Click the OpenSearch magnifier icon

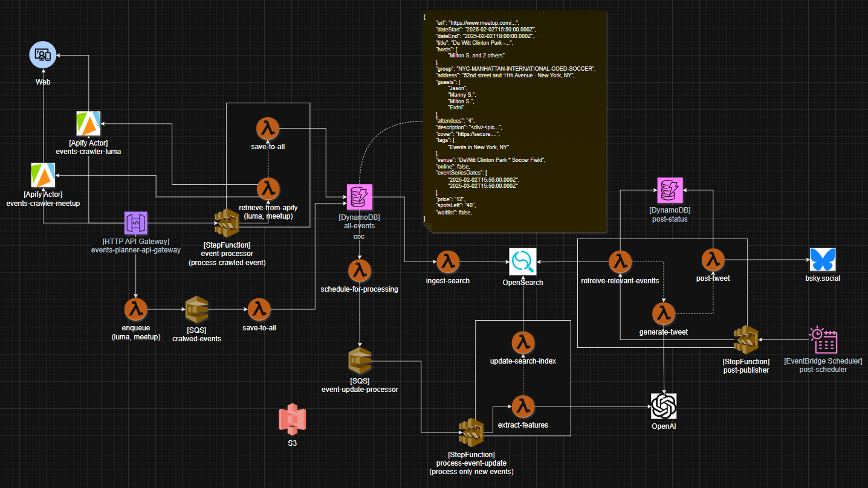[523, 262]
